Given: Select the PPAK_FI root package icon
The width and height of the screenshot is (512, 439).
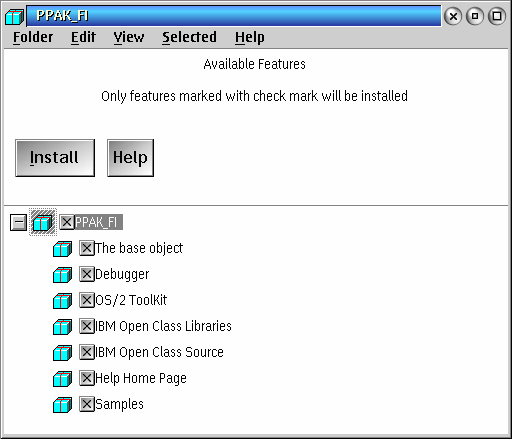Looking at the screenshot, I should pyautogui.click(x=43, y=222).
